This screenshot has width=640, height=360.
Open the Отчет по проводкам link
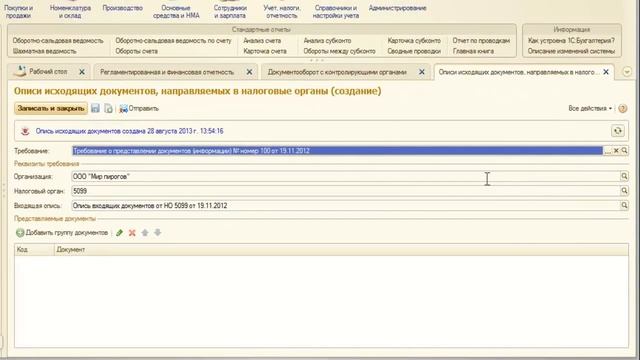click(x=481, y=40)
